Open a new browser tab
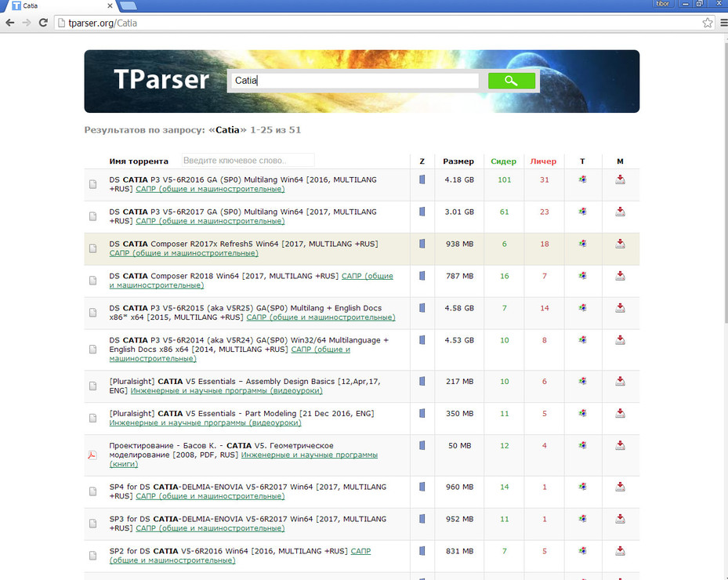This screenshot has height=580, width=728. coord(129,5)
